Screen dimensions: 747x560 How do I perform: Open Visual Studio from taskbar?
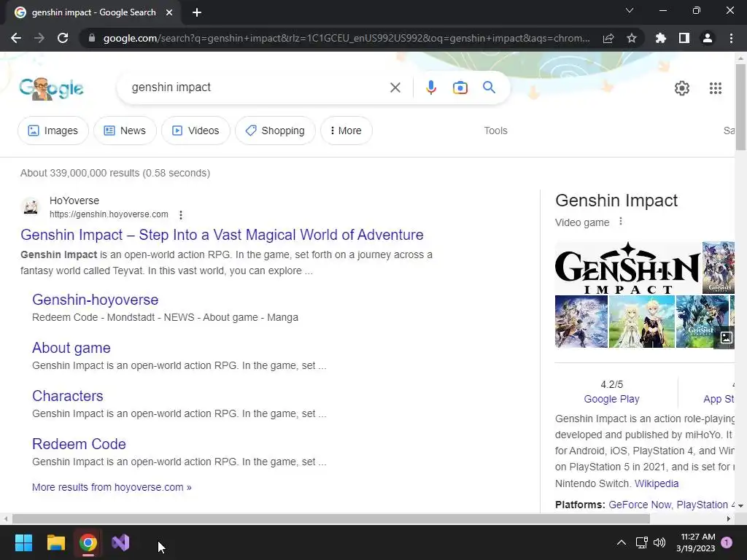tap(120, 542)
